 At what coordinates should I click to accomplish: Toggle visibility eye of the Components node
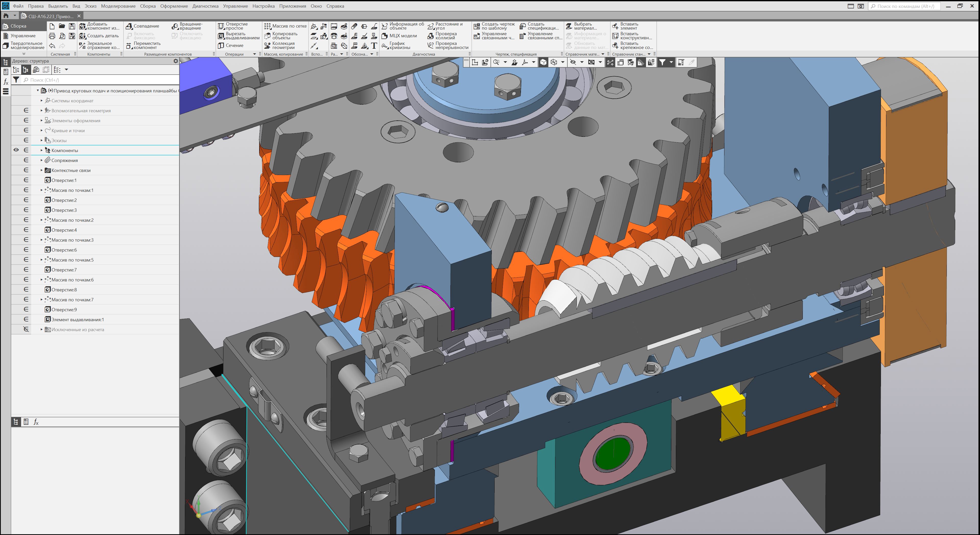click(x=16, y=150)
